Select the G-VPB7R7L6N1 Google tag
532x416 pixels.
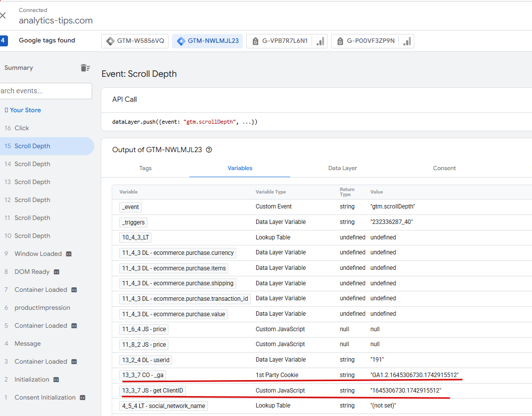pyautogui.click(x=287, y=41)
